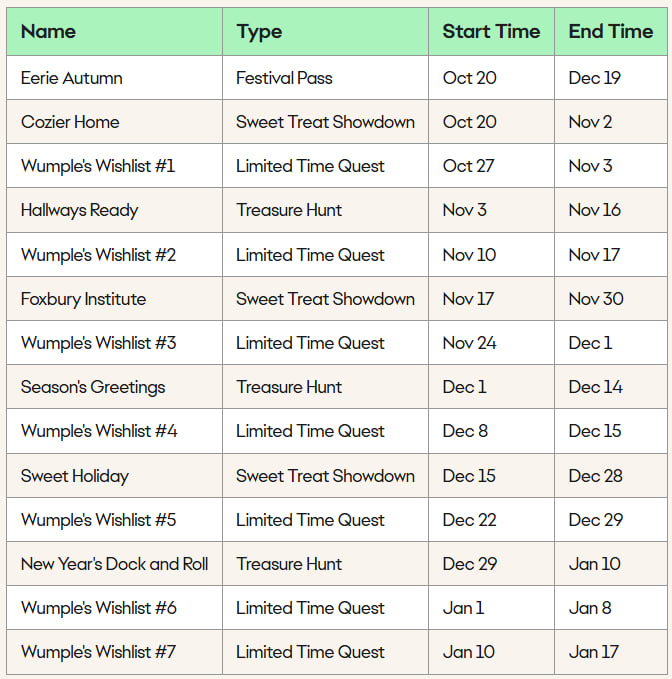Screen dimensions: 672x679
Task: Select the Foxbury Institute event name
Action: point(83,299)
